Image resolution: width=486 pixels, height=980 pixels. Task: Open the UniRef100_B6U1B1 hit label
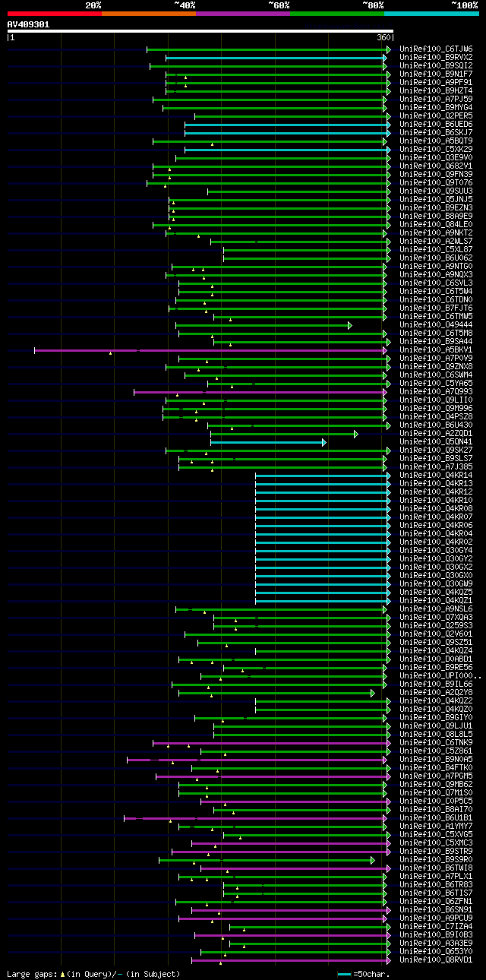pos(435,818)
